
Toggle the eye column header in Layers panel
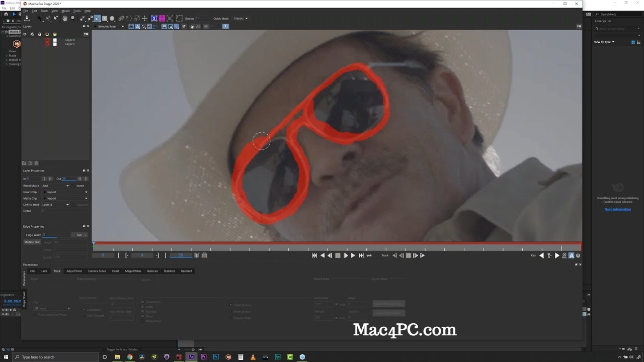[x=25, y=34]
